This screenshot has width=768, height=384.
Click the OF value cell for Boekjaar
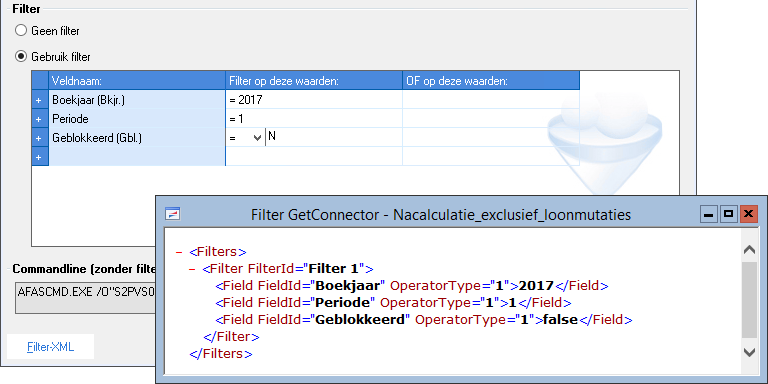491,100
